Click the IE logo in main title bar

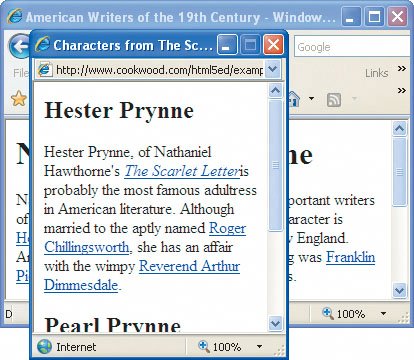point(15,16)
